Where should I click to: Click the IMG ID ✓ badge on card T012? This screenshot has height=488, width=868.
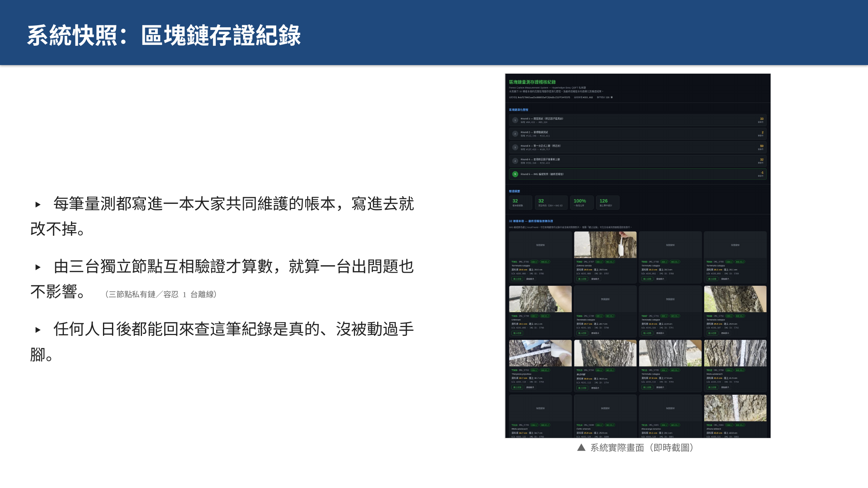click(x=740, y=370)
